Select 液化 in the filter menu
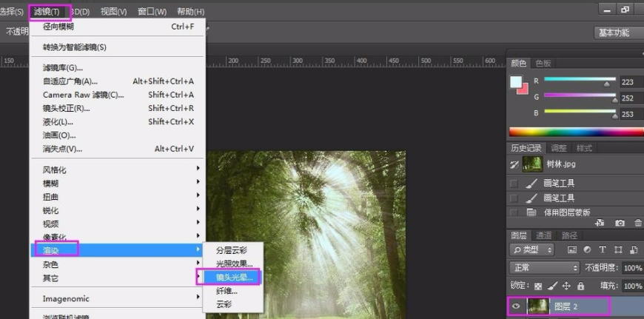The width and height of the screenshot is (644, 319). click(x=58, y=121)
